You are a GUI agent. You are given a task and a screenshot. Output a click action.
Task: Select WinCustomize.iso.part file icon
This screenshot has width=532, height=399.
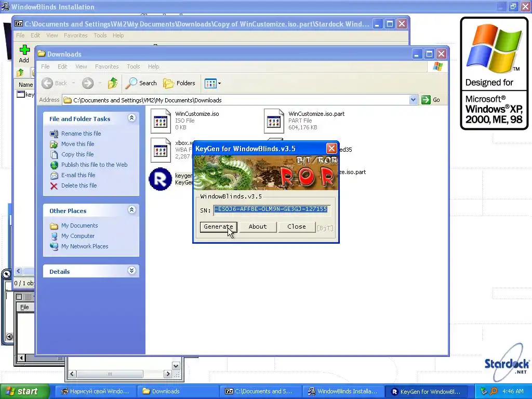tap(274, 121)
